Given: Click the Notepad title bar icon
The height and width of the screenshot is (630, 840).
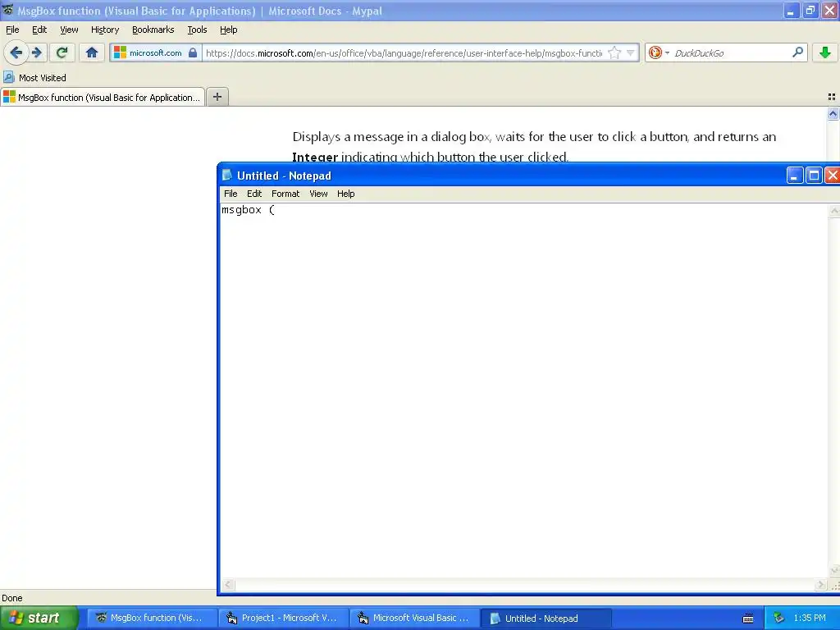Looking at the screenshot, I should [227, 176].
